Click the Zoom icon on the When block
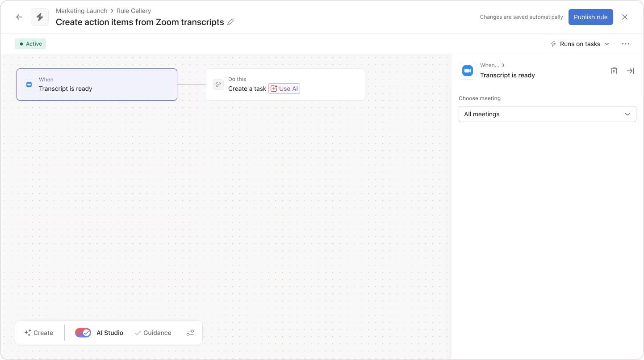This screenshot has height=360, width=644. point(29,84)
